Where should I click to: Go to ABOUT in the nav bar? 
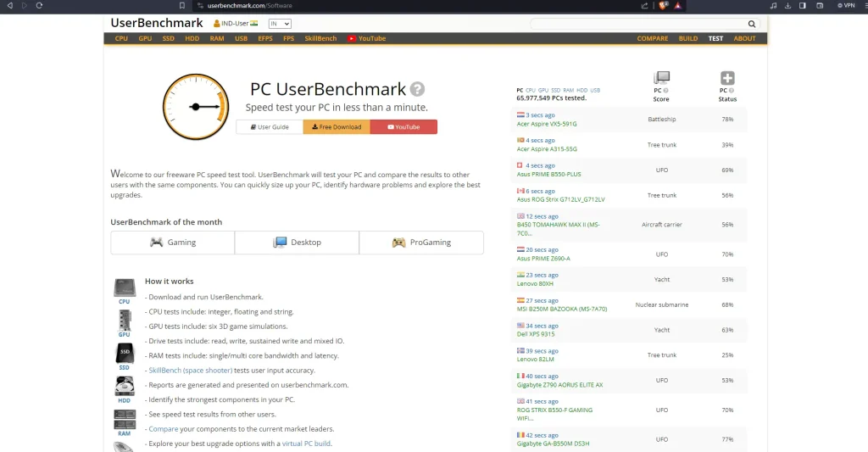[744, 39]
